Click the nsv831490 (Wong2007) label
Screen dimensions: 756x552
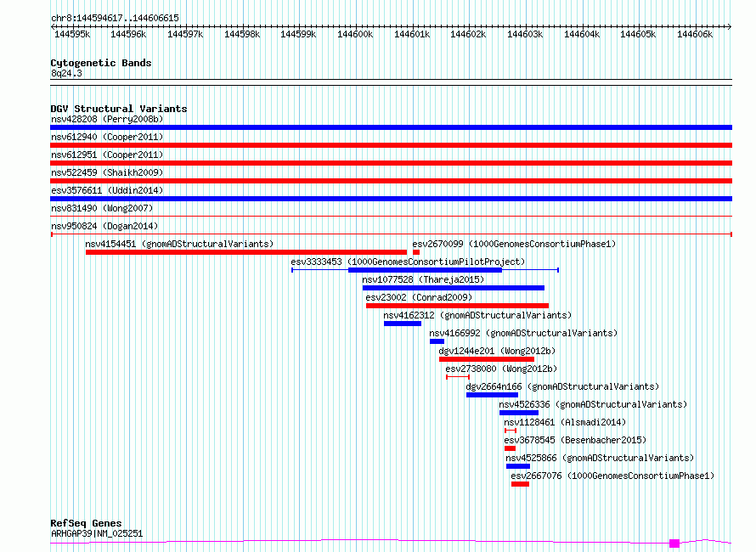coord(102,208)
